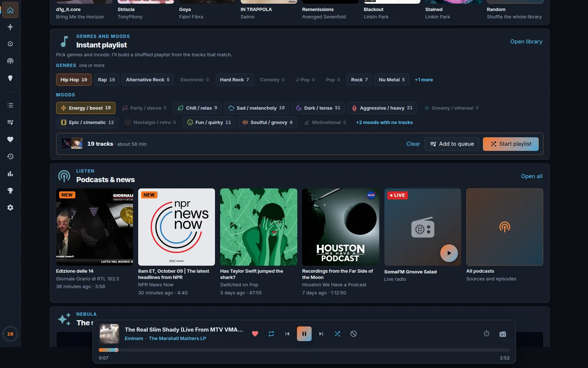
Task: Expand the +1 more genres link
Action: point(424,79)
